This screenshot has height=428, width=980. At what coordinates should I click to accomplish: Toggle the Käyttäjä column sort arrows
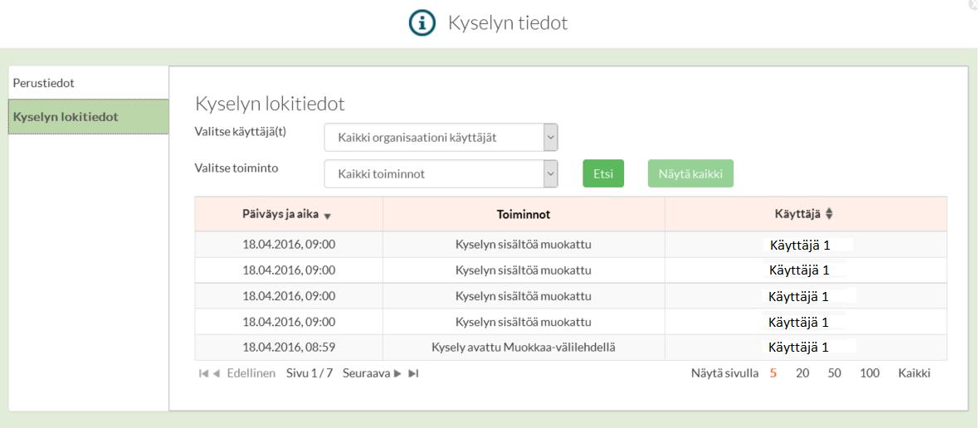[829, 214]
